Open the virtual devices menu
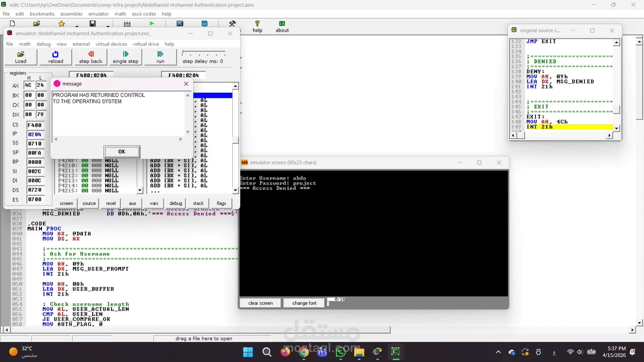Viewport: 644px width, 362px height. (x=111, y=44)
